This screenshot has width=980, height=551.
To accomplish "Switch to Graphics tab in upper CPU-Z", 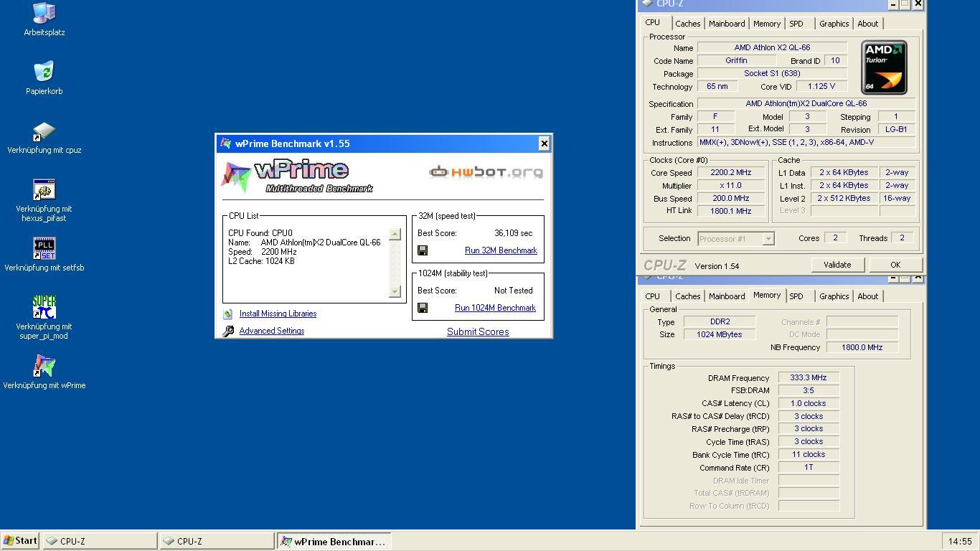I will 834,24.
